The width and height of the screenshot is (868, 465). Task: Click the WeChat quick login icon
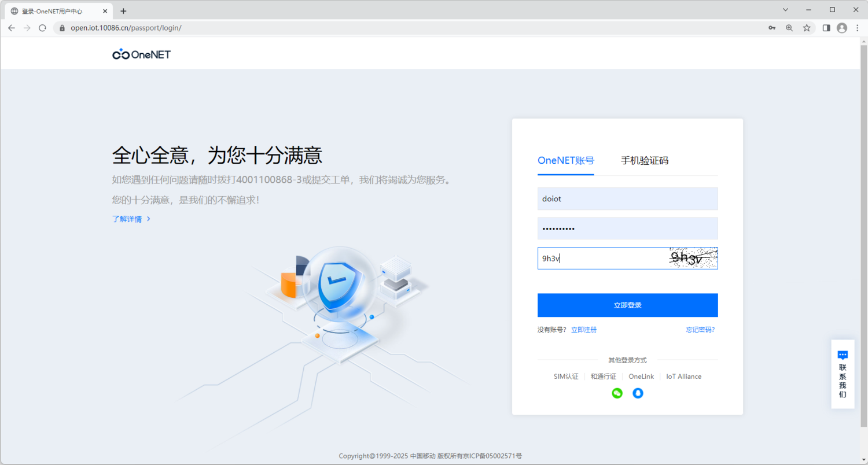coord(617,393)
